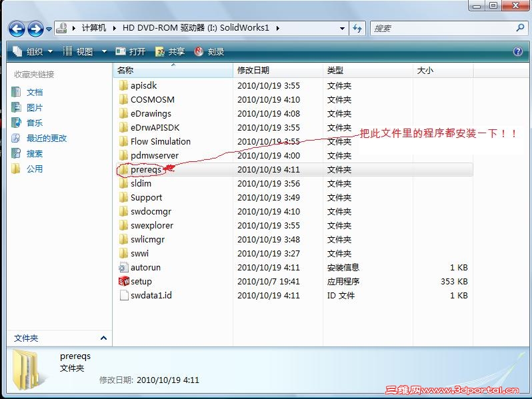Select the swwi folder icon
The width and height of the screenshot is (532, 399).
click(123, 253)
